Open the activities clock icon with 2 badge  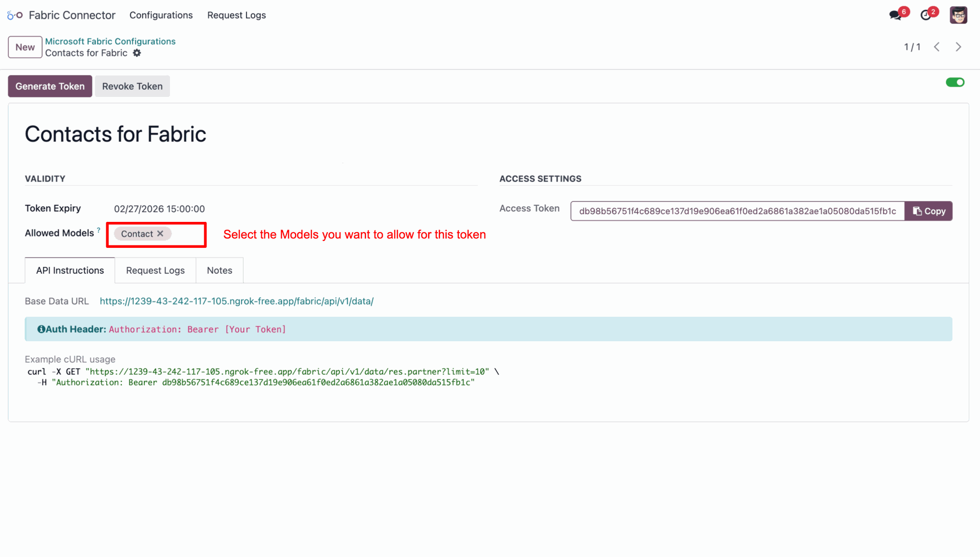point(925,15)
